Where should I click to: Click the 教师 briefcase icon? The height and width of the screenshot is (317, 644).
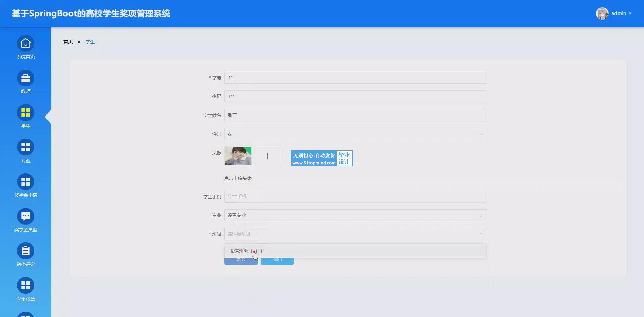point(25,78)
